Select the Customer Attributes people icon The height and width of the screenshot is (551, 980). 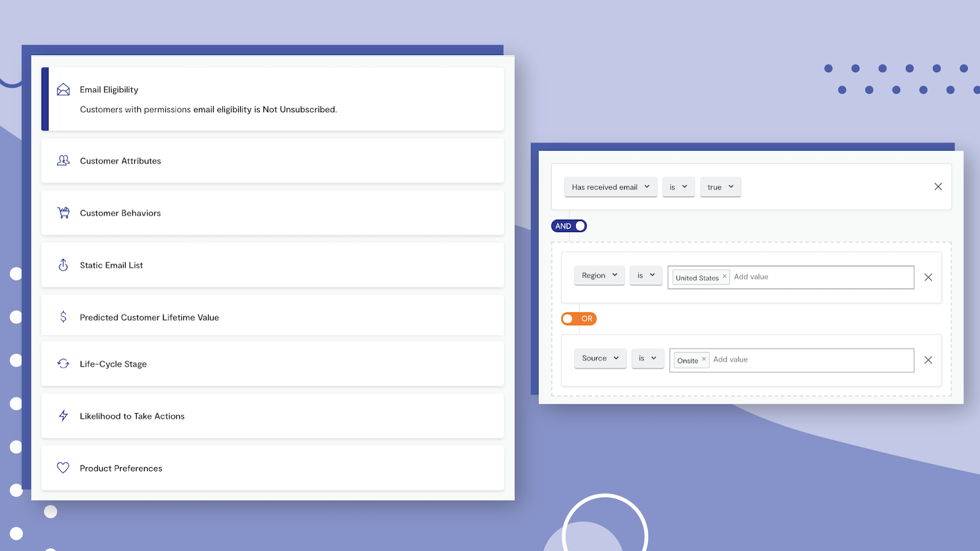(63, 160)
